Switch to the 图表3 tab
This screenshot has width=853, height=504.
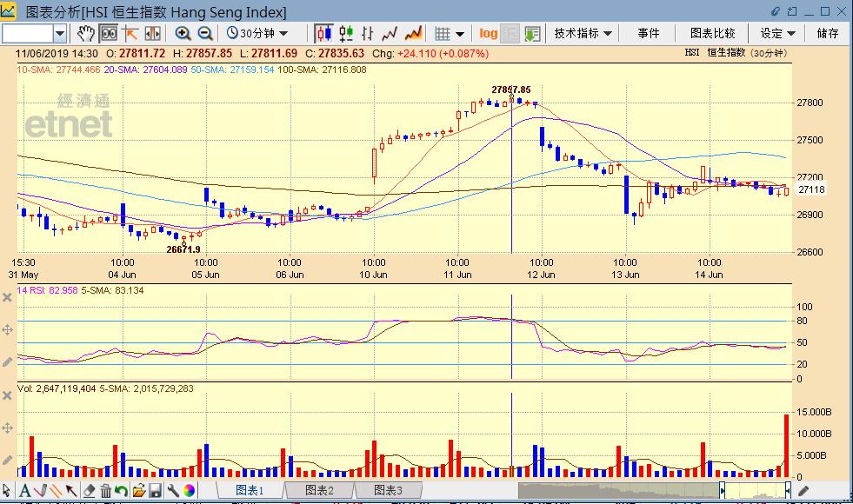click(x=388, y=490)
